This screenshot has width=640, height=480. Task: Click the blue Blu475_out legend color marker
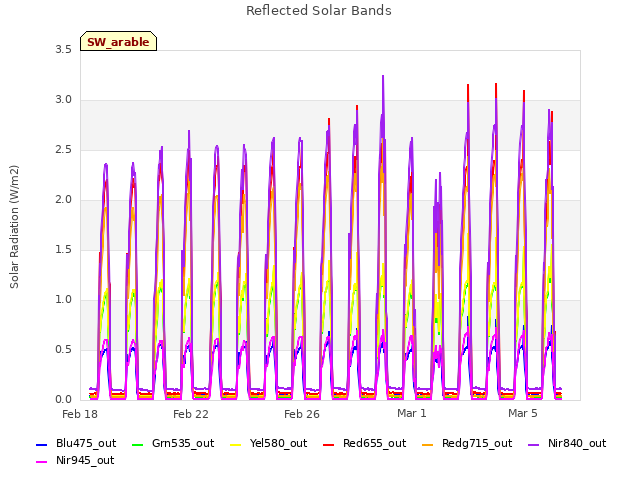pos(42,444)
